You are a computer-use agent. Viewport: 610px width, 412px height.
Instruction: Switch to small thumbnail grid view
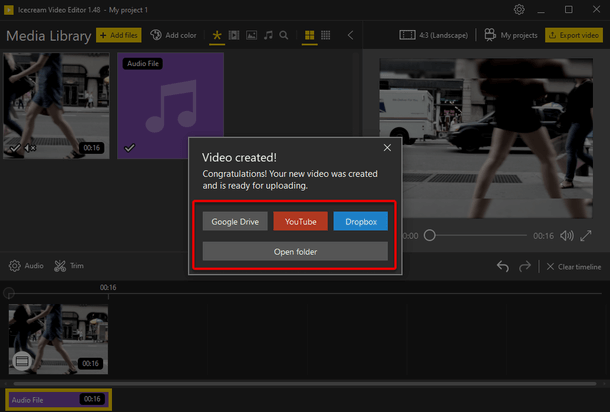click(x=326, y=35)
